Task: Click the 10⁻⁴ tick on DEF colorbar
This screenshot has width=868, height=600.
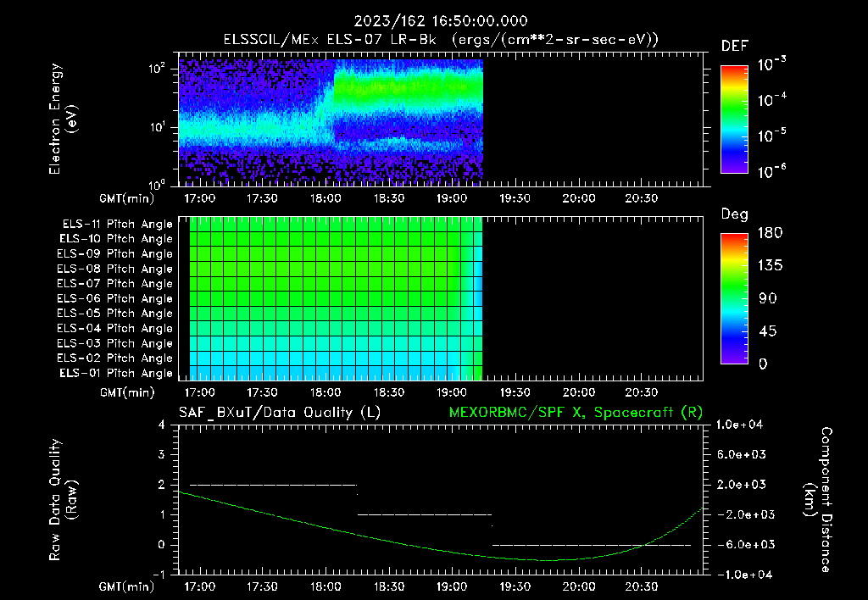Action: pyautogui.click(x=771, y=100)
